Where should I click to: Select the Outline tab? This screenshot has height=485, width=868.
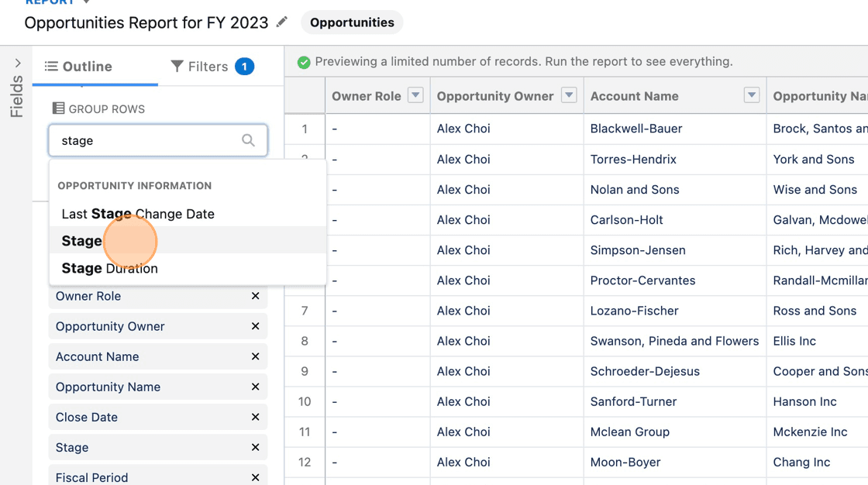78,67
